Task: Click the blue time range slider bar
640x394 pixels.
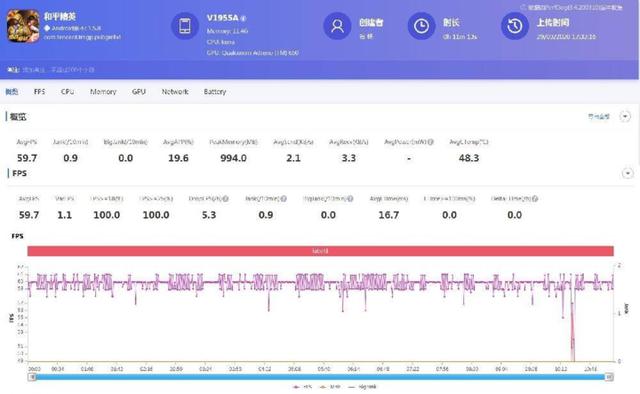Action: (x=320, y=377)
